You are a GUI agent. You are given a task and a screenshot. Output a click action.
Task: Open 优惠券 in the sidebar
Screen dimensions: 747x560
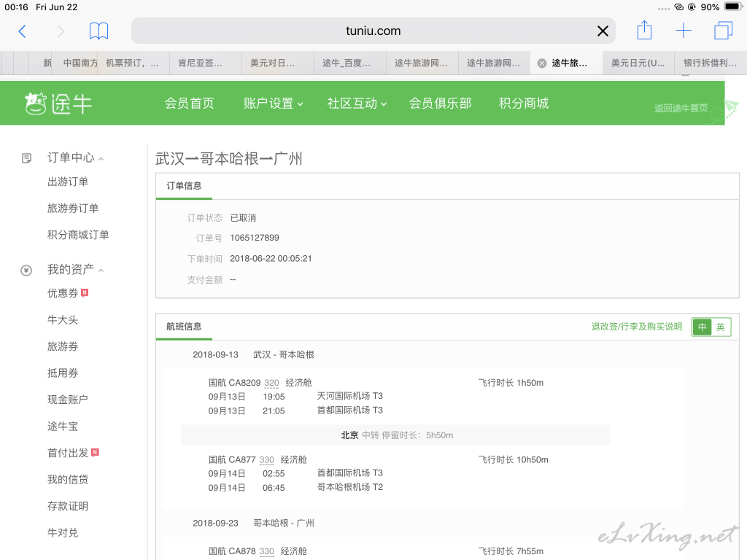(63, 293)
